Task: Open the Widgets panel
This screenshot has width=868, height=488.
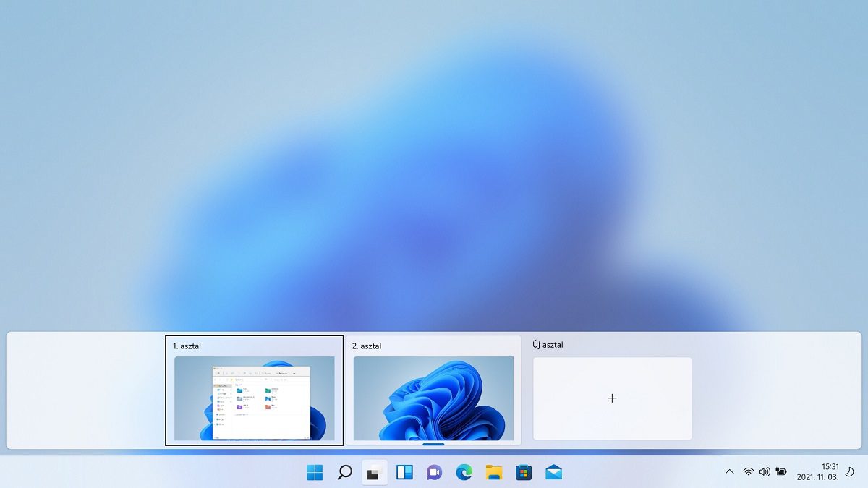Action: tap(404, 473)
